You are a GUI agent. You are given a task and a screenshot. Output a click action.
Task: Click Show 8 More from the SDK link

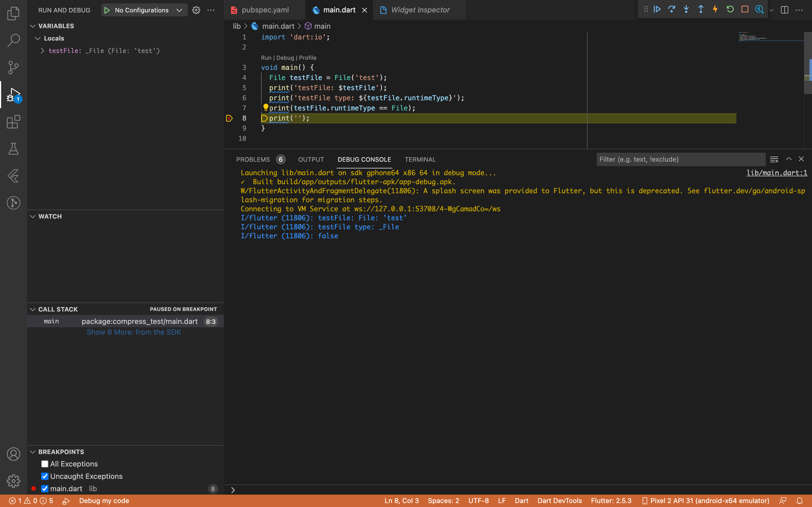click(x=134, y=332)
